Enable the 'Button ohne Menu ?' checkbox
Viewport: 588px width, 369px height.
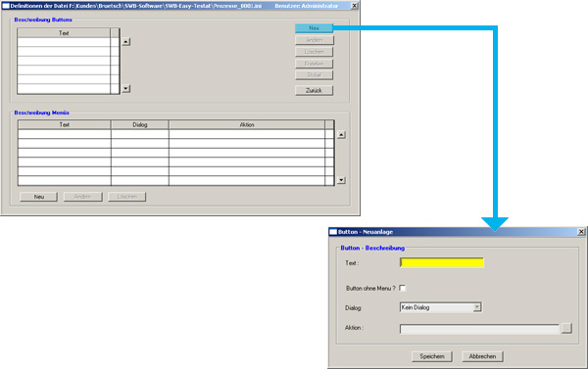(403, 288)
